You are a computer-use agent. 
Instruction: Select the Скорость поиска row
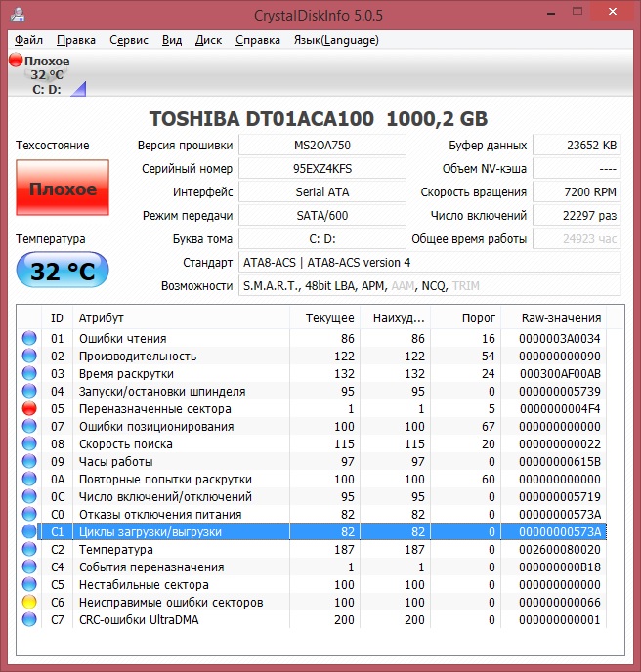click(312, 443)
